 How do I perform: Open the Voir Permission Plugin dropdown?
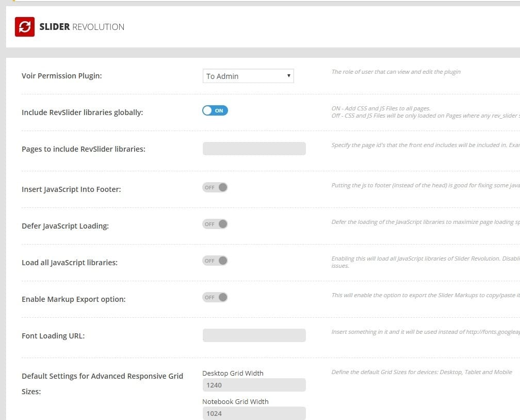(x=248, y=76)
